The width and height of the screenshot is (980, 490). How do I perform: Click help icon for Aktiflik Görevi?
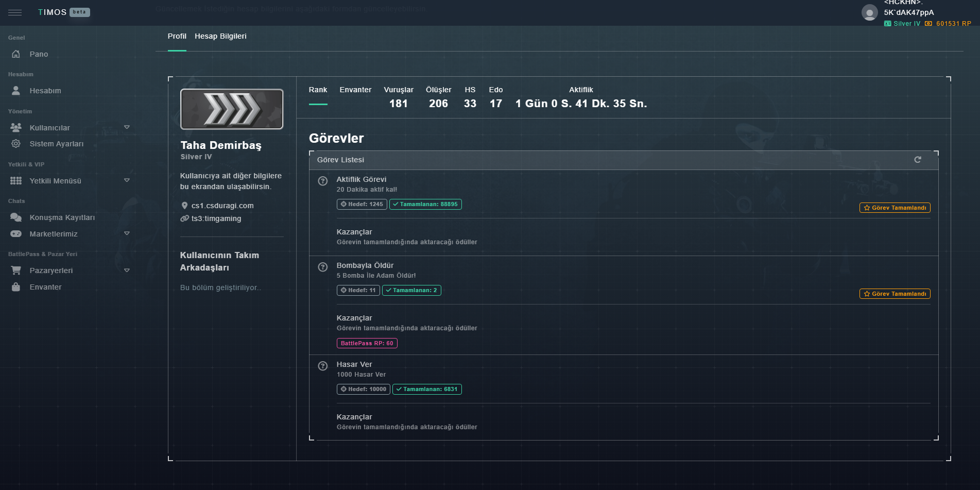323,181
